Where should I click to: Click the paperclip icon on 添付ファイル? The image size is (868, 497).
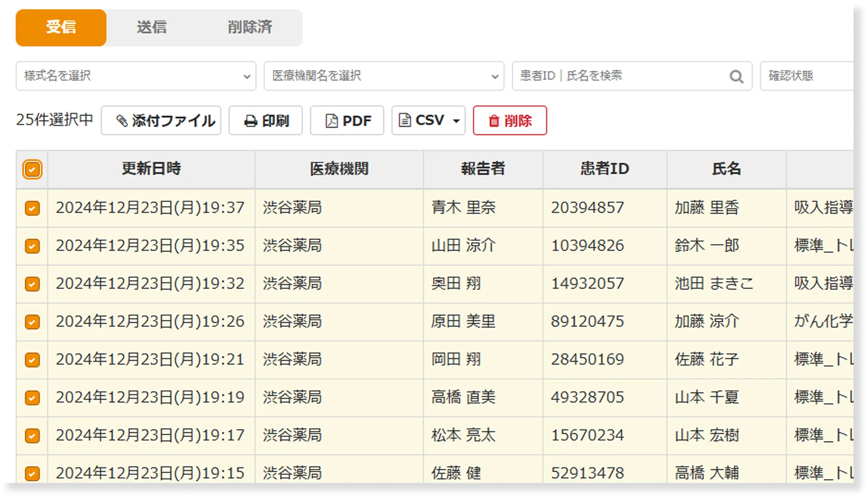point(122,121)
